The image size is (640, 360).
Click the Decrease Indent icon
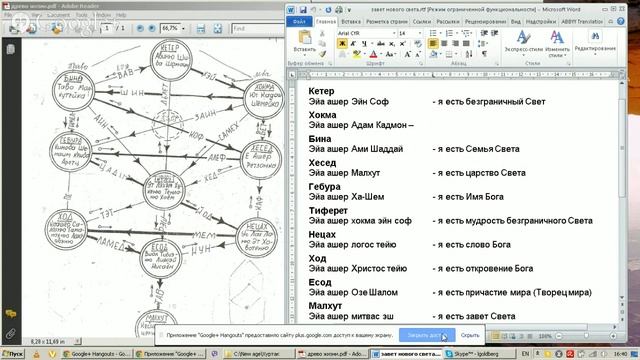[484, 33]
